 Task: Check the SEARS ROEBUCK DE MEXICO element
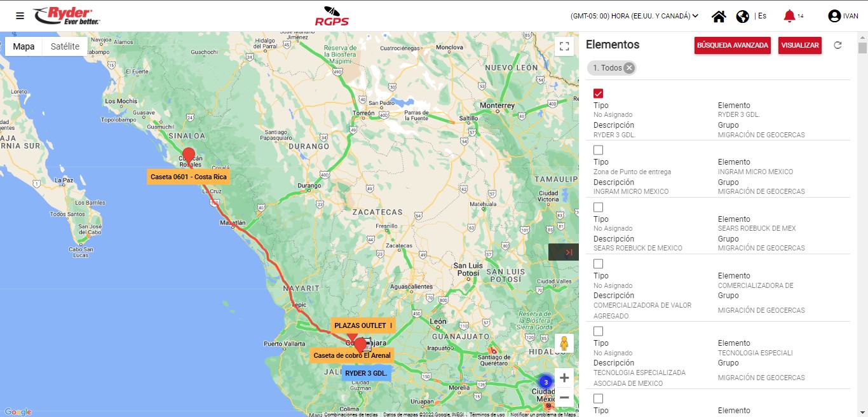[x=598, y=207]
